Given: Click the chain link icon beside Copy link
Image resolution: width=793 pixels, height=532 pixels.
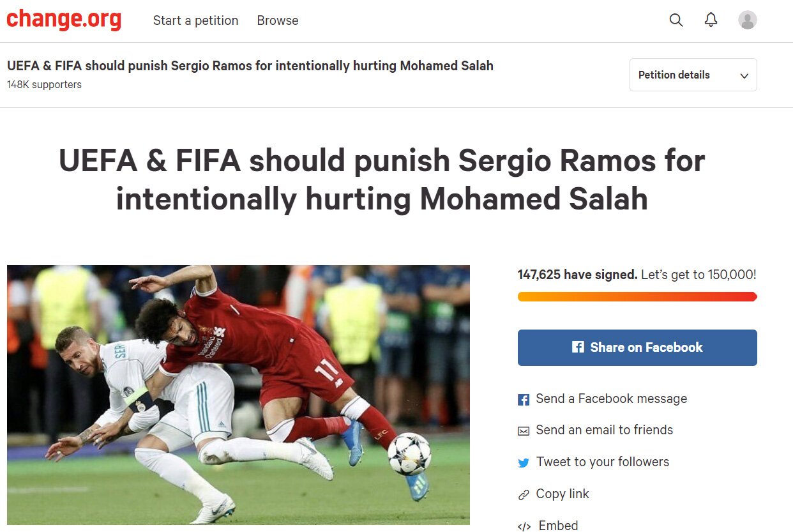Looking at the screenshot, I should point(524,495).
